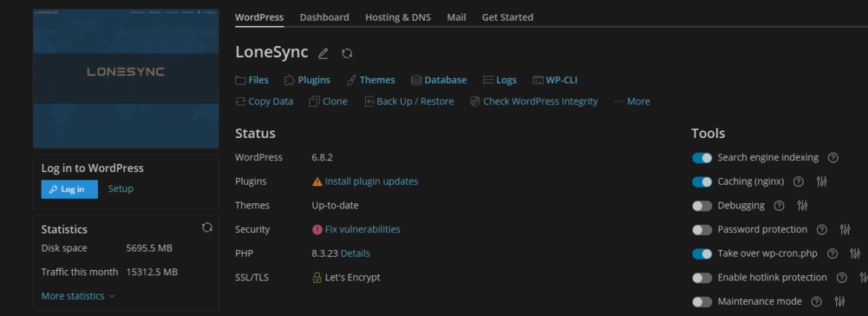Image resolution: width=868 pixels, height=316 pixels.
Task: Click the orange warning icon beside plugin updates
Action: pos(318,182)
